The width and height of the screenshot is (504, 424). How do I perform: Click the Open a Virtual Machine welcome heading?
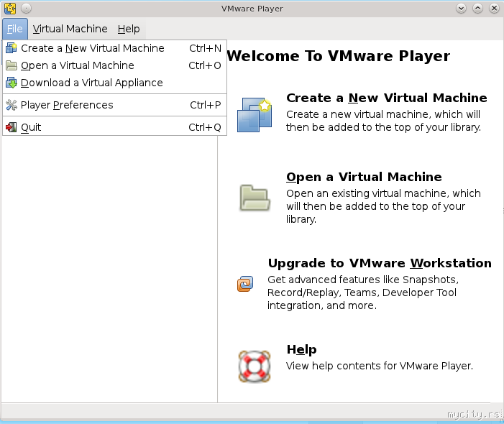click(364, 177)
